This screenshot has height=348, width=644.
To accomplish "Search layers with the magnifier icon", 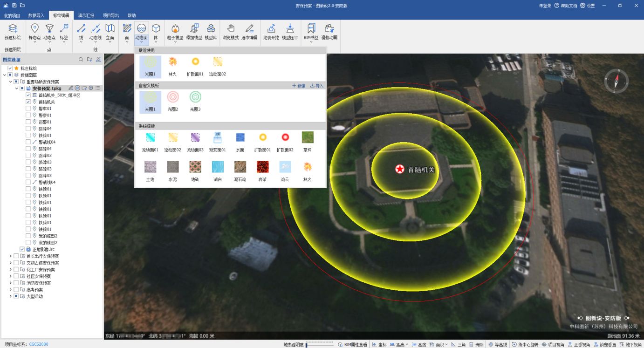I will [x=81, y=60].
